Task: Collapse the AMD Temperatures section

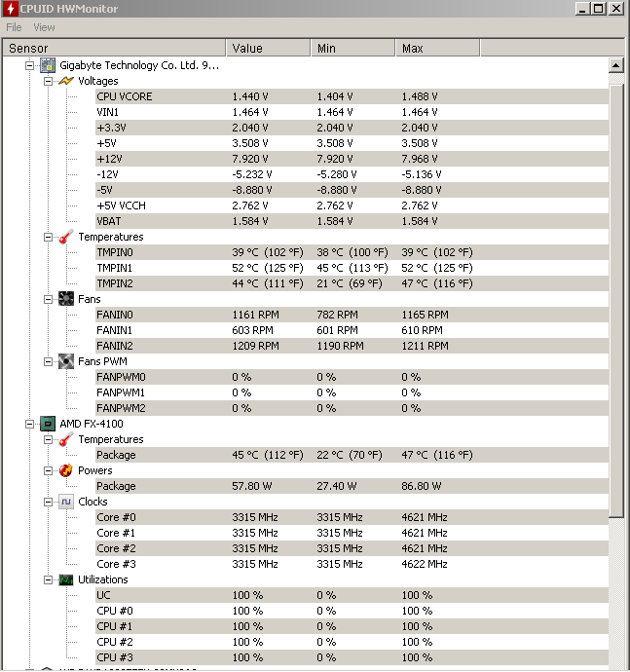Action: (x=48, y=439)
